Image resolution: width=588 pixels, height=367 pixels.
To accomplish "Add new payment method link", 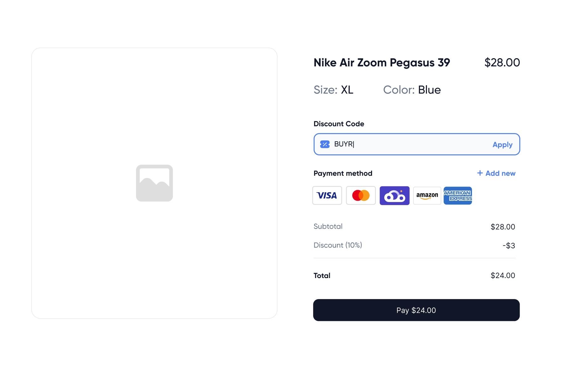I will point(500,173).
